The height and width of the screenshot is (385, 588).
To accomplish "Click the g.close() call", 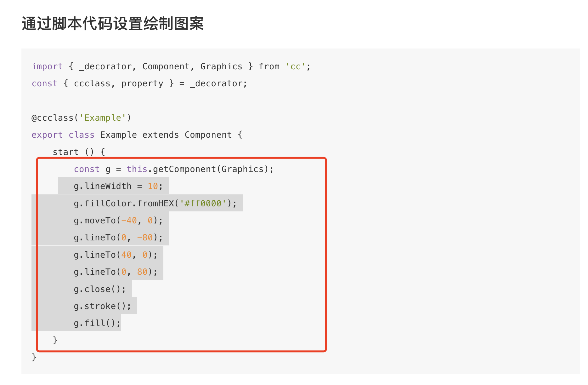I will click(99, 289).
